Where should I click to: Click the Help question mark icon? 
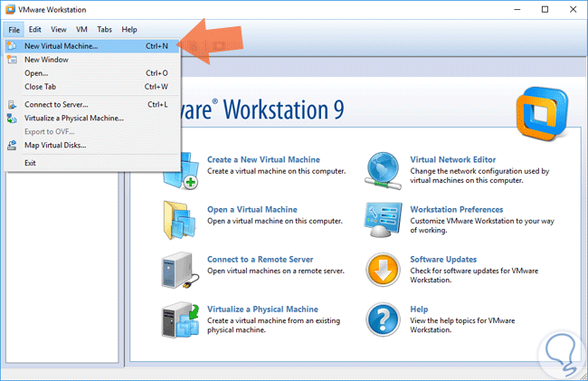(x=383, y=319)
